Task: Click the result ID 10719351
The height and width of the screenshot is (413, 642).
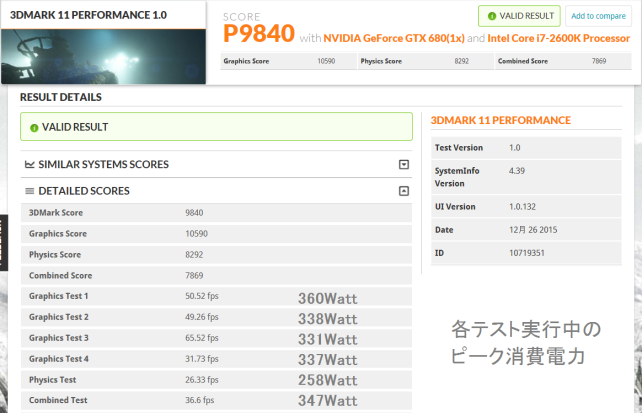Action: click(527, 253)
